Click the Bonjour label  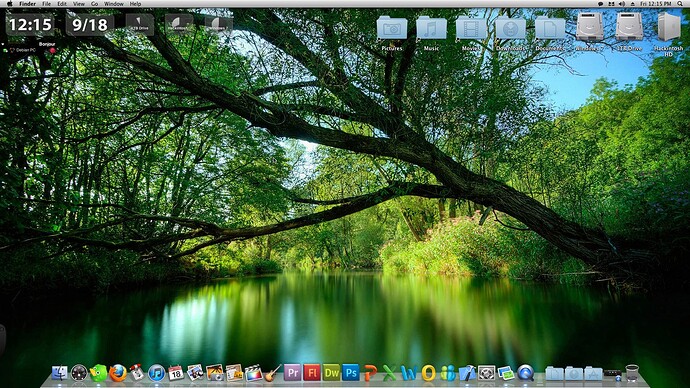coord(47,44)
